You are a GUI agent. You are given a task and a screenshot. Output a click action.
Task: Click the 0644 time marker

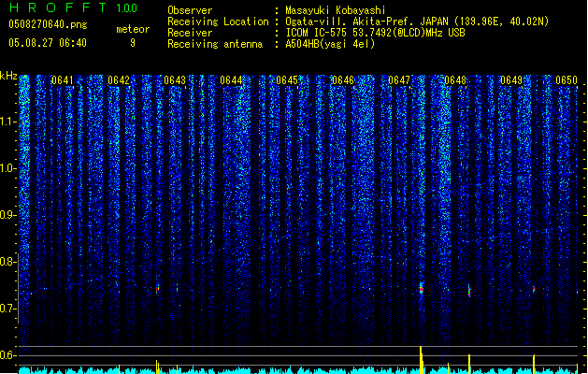click(231, 80)
